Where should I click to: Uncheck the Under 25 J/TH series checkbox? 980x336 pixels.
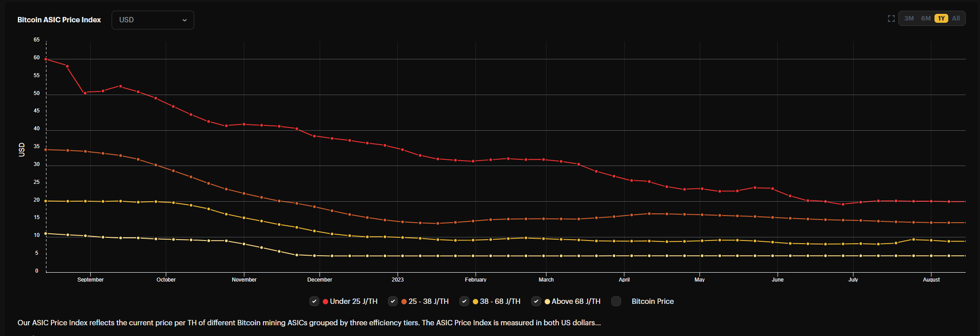coord(314,301)
